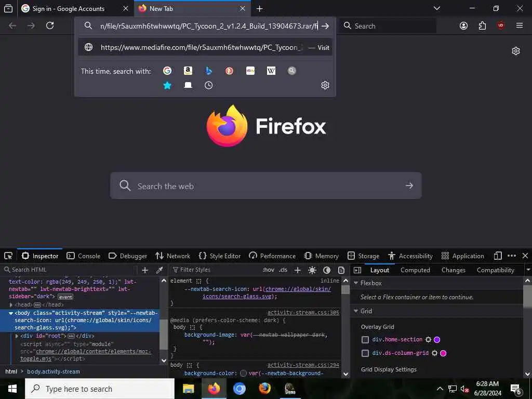532x399 pixels.
Task: Toggle dark color scheme simulation
Action: point(327,270)
